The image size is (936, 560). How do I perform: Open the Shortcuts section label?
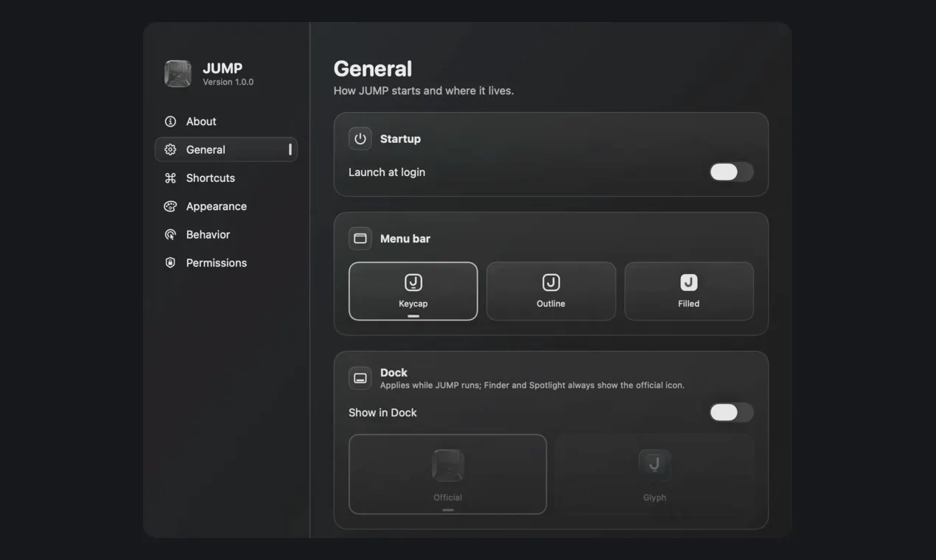point(211,178)
